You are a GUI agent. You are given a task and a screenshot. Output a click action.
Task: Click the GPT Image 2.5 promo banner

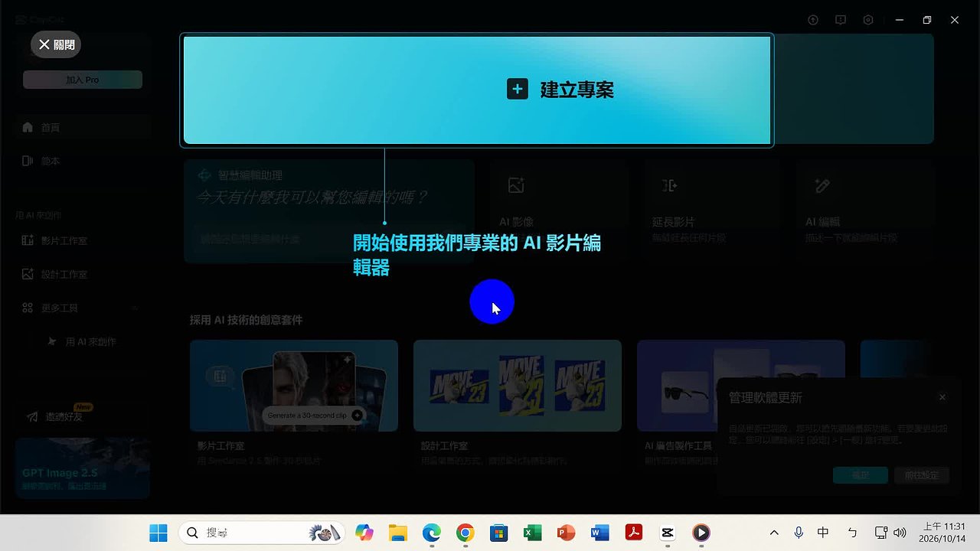(83, 468)
